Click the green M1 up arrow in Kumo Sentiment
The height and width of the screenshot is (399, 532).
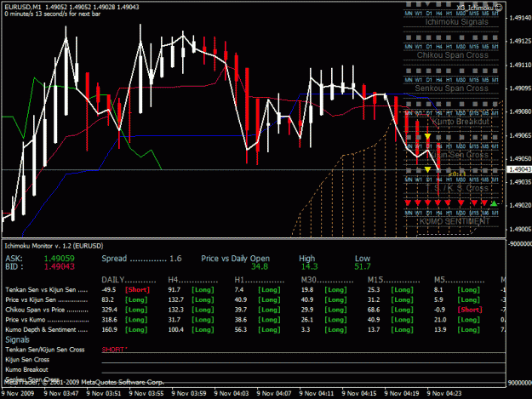pos(495,203)
